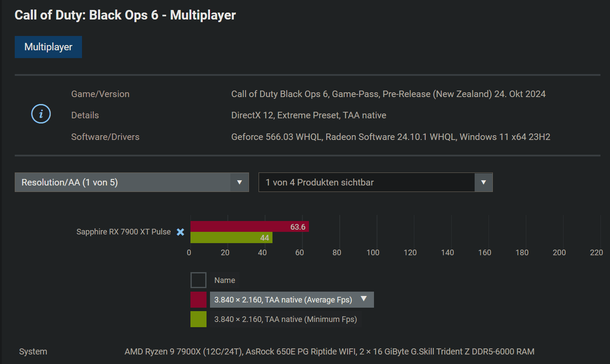The height and width of the screenshot is (364, 610).
Task: Remove Sapphire RX 7900 XT Pulse with X icon
Action: point(180,232)
